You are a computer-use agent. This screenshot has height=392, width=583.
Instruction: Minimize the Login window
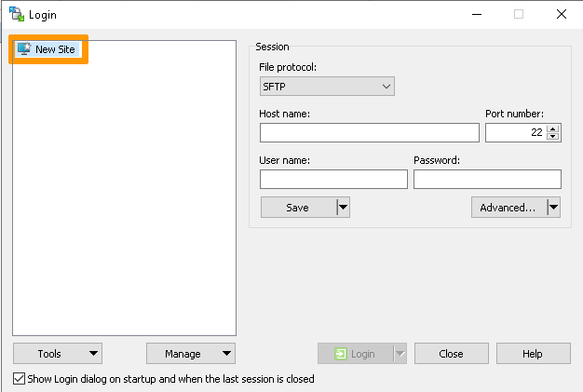pos(477,15)
